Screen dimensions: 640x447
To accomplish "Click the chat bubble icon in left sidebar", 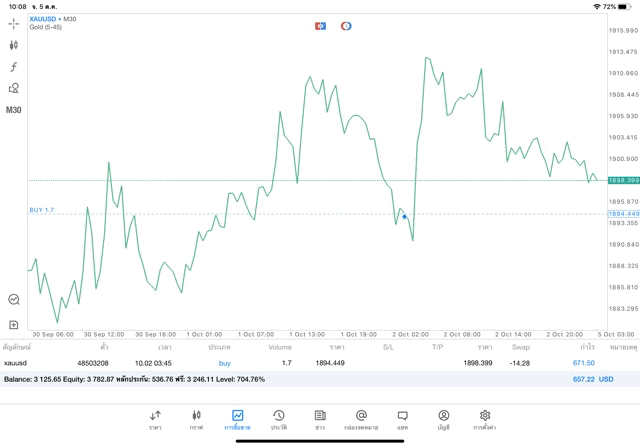I will pos(14,299).
